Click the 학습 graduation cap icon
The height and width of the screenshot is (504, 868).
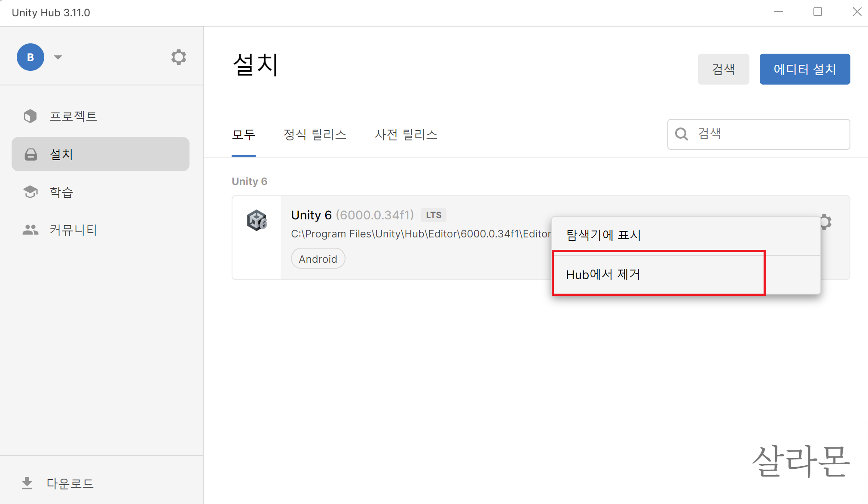31,192
